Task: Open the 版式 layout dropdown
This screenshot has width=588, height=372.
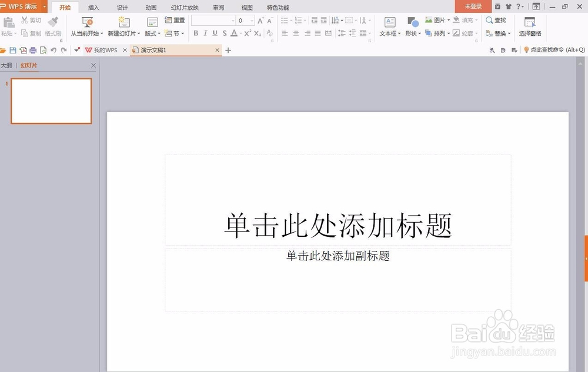Action: [x=154, y=33]
